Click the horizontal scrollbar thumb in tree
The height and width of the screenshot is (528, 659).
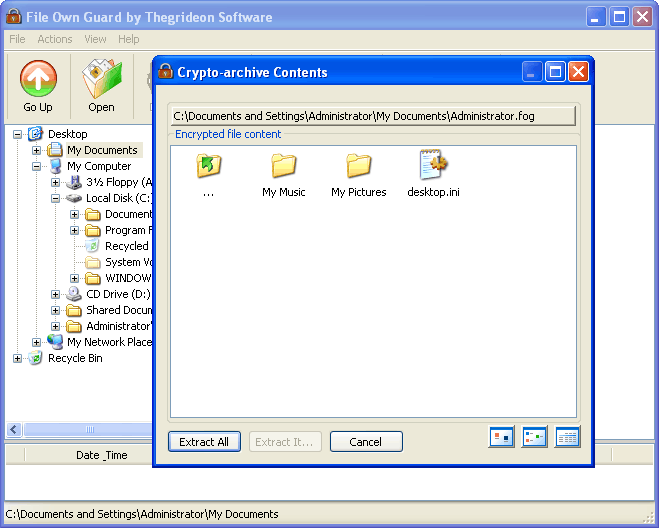[x=88, y=429]
